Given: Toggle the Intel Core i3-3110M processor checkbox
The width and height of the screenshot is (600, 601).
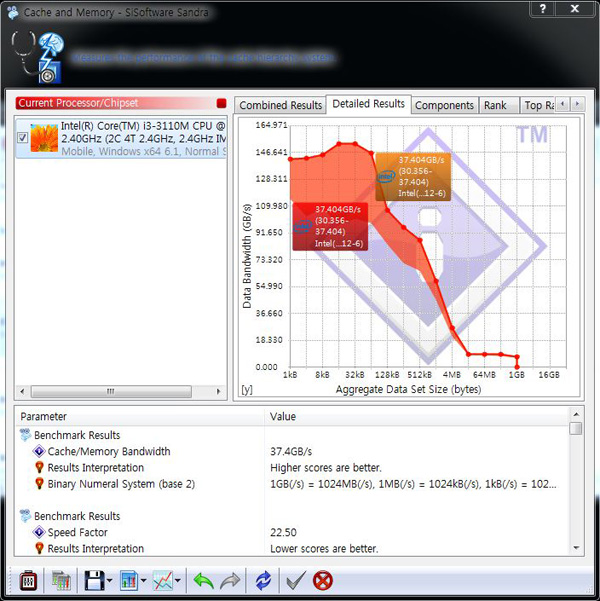Looking at the screenshot, I should 24,138.
